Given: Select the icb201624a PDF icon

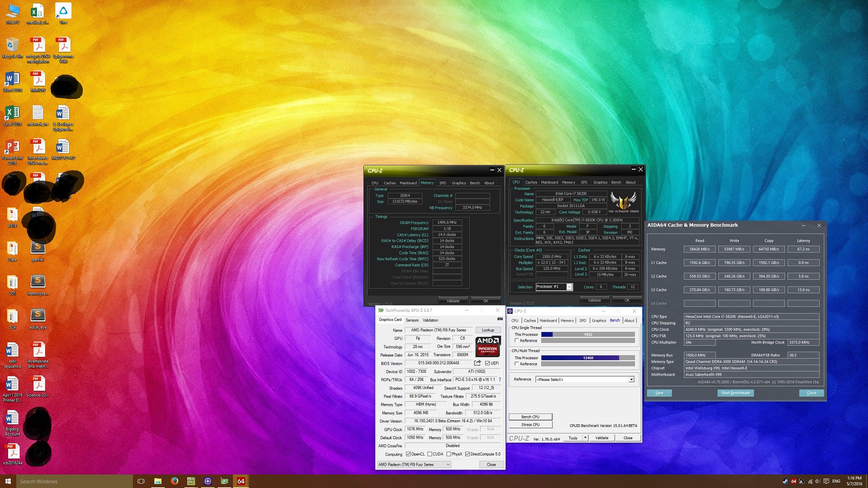Looking at the screenshot, I should coord(12,455).
